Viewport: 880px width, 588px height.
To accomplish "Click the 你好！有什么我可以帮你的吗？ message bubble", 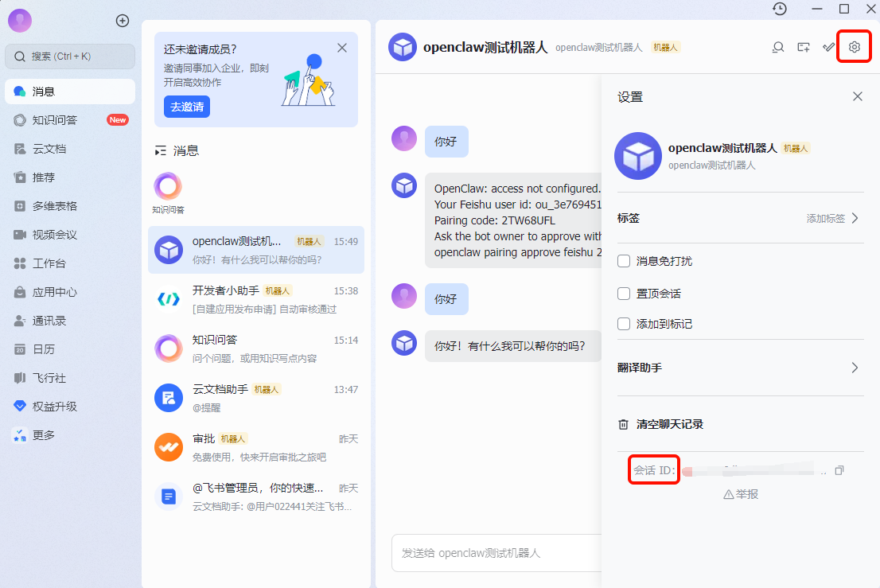I will (x=512, y=346).
